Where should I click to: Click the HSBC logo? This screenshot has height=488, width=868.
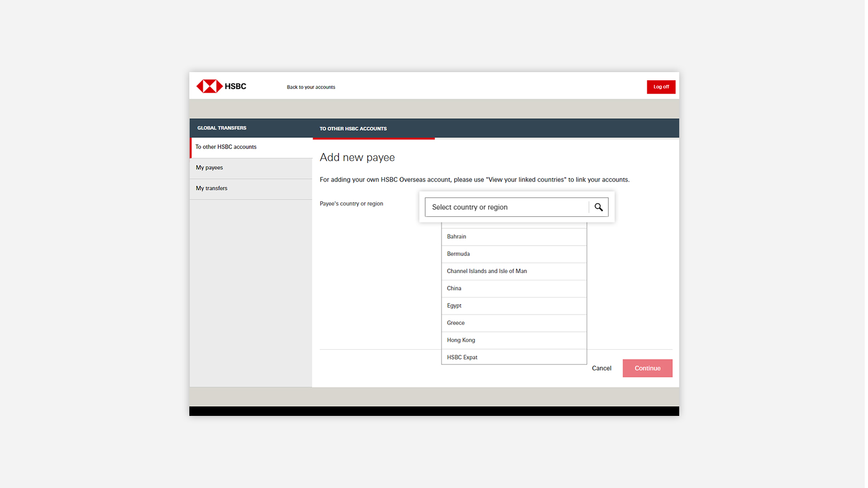tap(221, 86)
